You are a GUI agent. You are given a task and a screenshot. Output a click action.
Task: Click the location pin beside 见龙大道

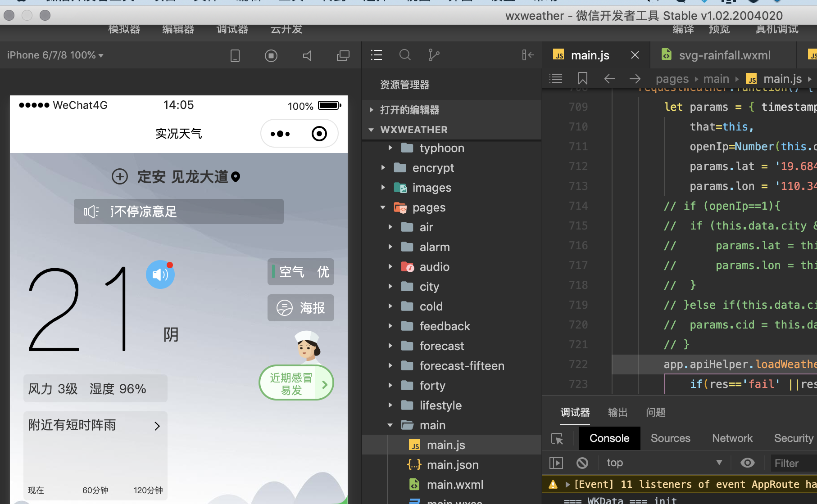(x=236, y=177)
